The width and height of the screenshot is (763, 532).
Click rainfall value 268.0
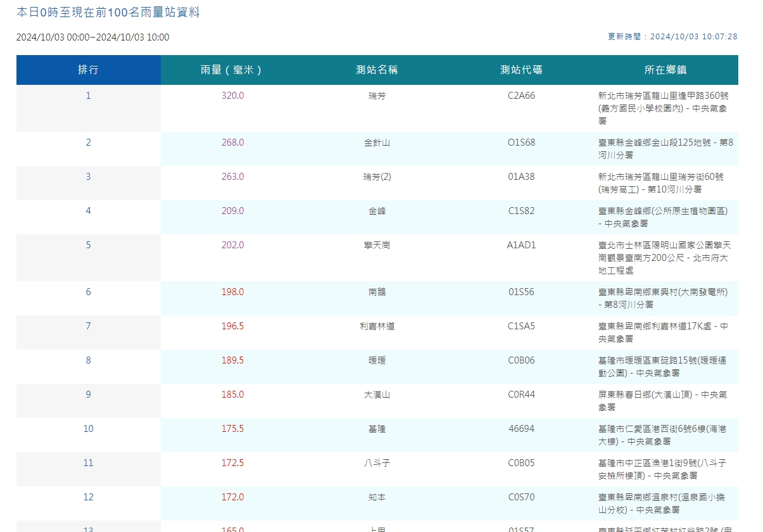tap(232, 142)
